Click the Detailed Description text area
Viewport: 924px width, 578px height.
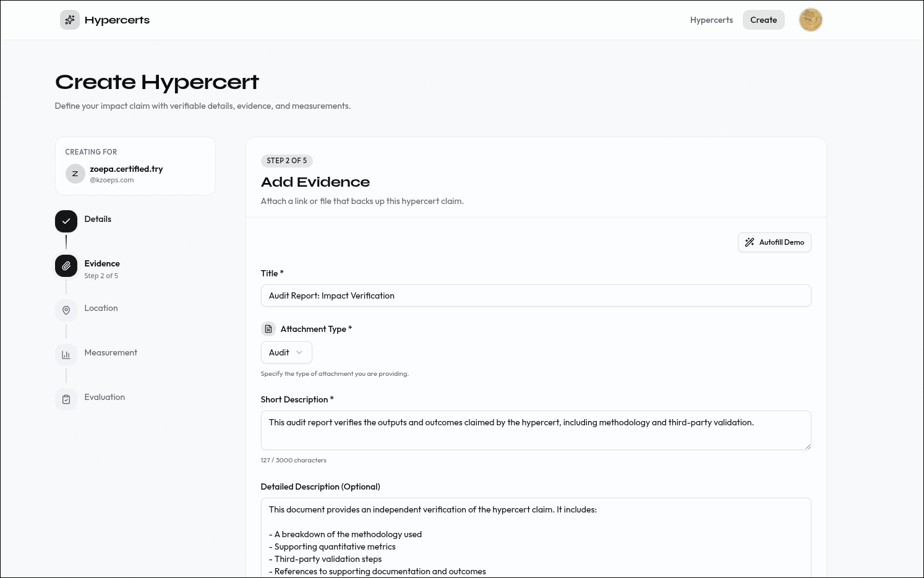click(x=536, y=538)
